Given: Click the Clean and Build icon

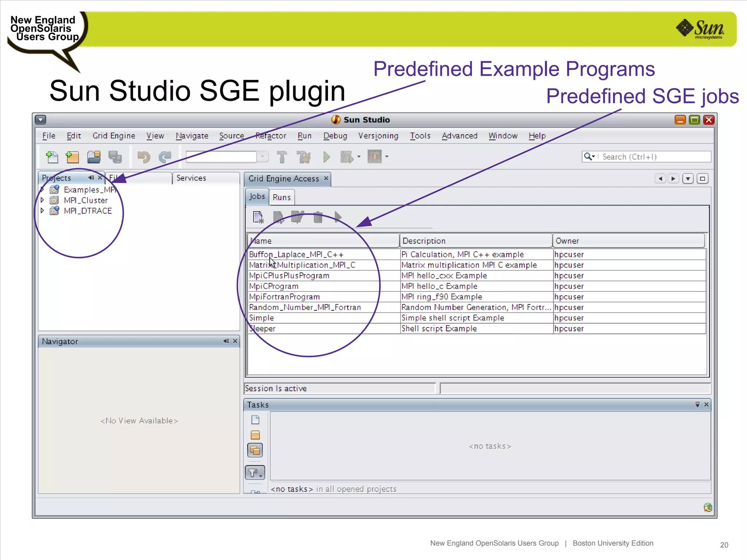Looking at the screenshot, I should 303,157.
